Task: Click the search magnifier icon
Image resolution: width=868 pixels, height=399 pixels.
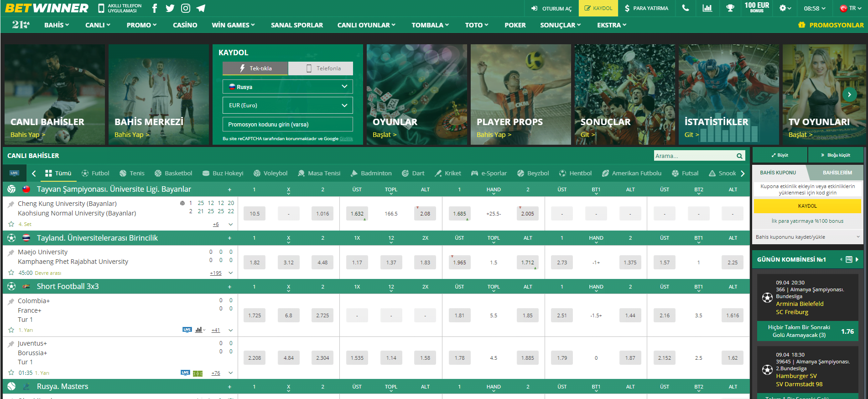Action: pyautogui.click(x=739, y=156)
